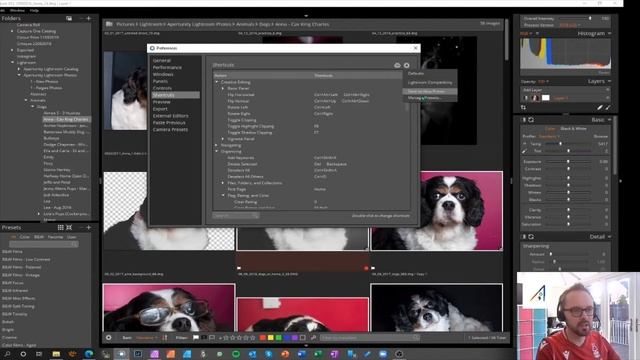Click the filter text field in bottom toolbar
Viewport: 640px width, 360px height.
369,338
